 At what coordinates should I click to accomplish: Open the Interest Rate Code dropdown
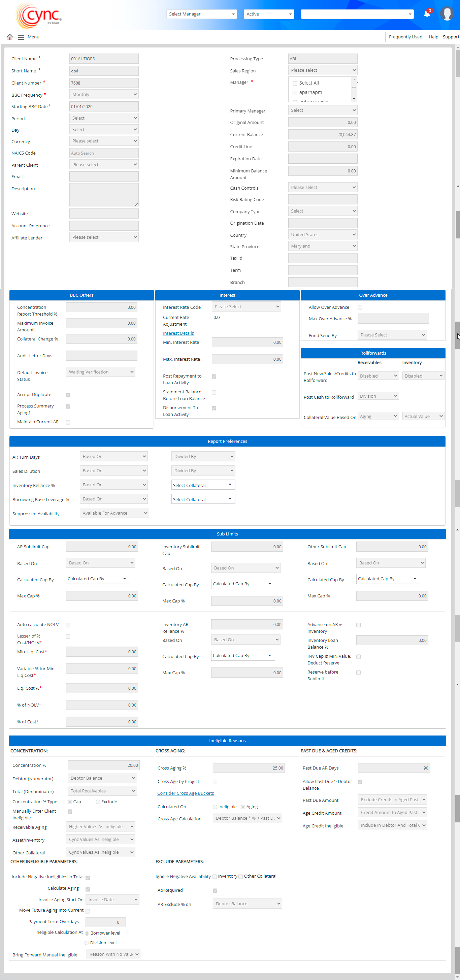click(x=246, y=307)
